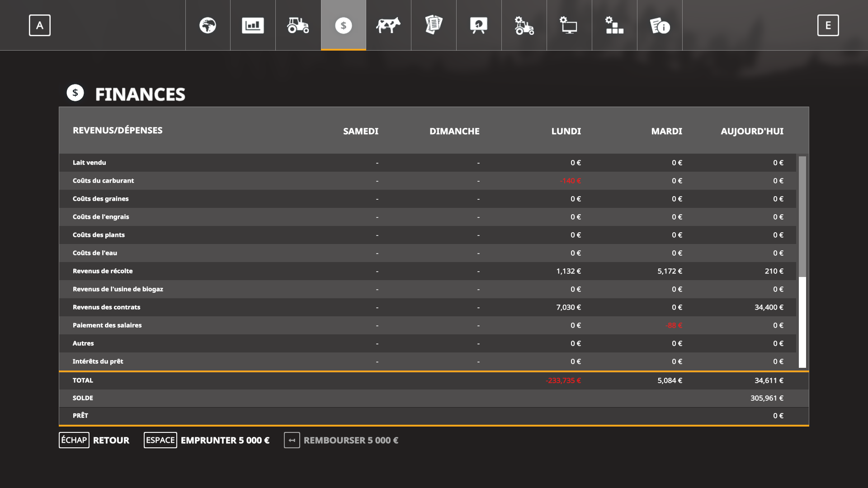Image resolution: width=868 pixels, height=488 pixels.
Task: Select the LUNDI column header
Action: [x=566, y=131]
